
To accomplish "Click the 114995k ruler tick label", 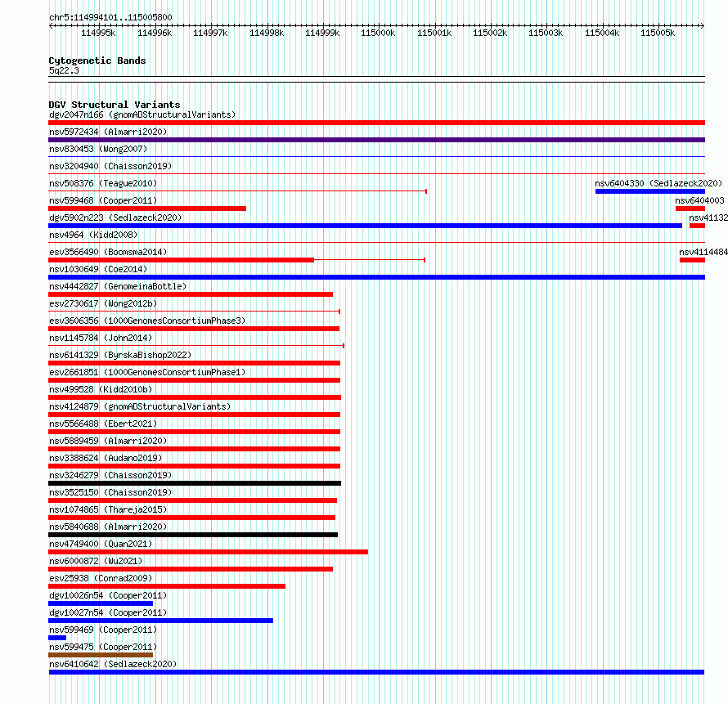I will (x=98, y=33).
